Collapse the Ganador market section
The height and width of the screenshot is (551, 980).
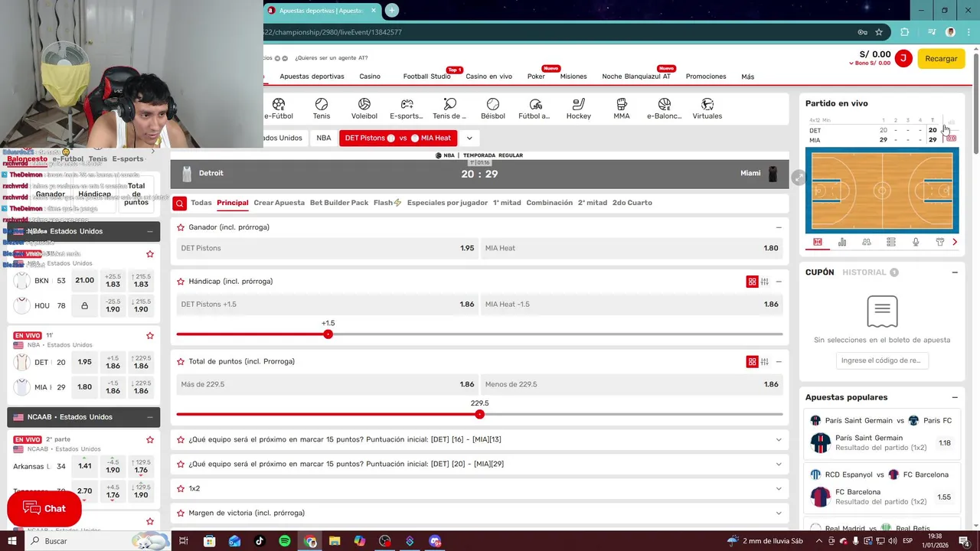coord(779,227)
